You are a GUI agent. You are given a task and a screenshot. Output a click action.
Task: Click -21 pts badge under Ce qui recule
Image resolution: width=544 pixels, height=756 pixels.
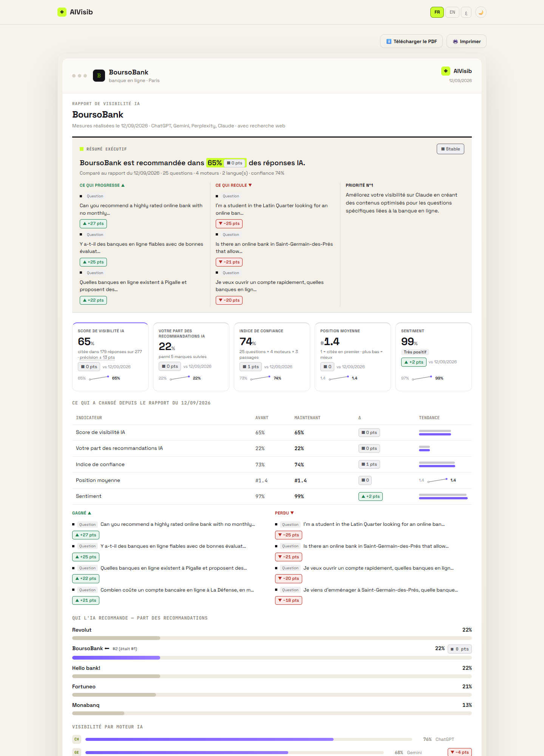[229, 262]
